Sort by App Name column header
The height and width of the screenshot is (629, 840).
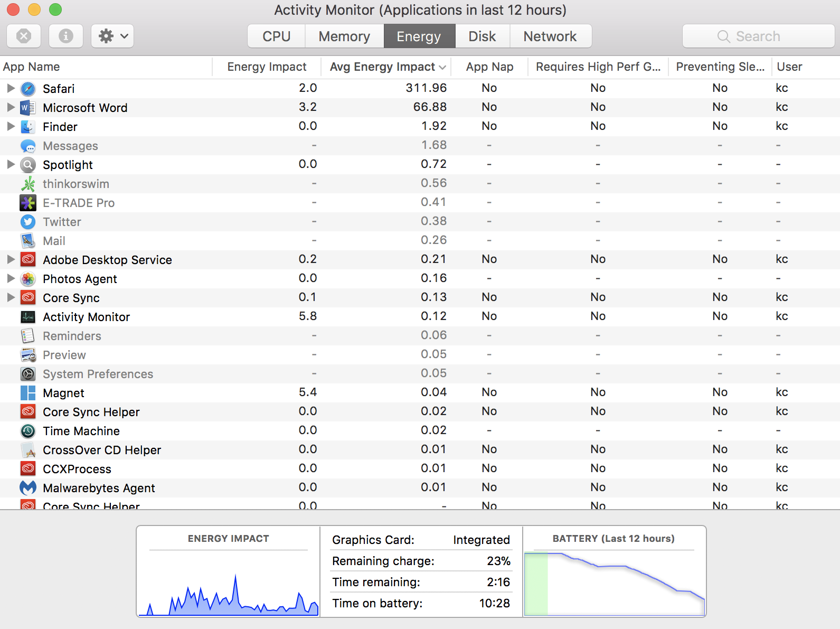click(x=106, y=67)
